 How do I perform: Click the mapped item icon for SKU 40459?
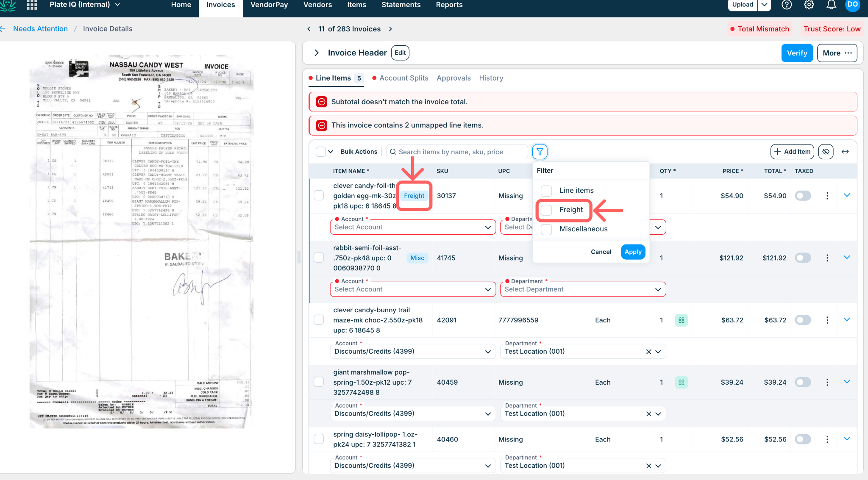coord(681,382)
